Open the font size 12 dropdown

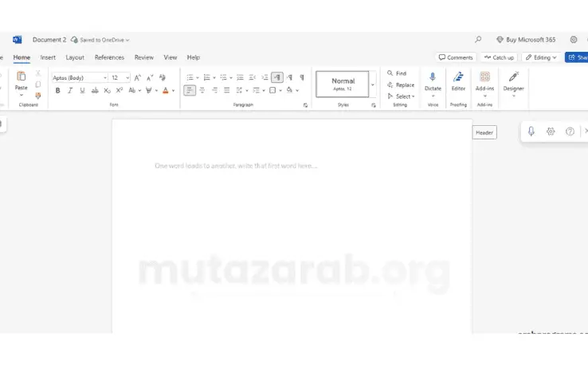click(x=127, y=77)
